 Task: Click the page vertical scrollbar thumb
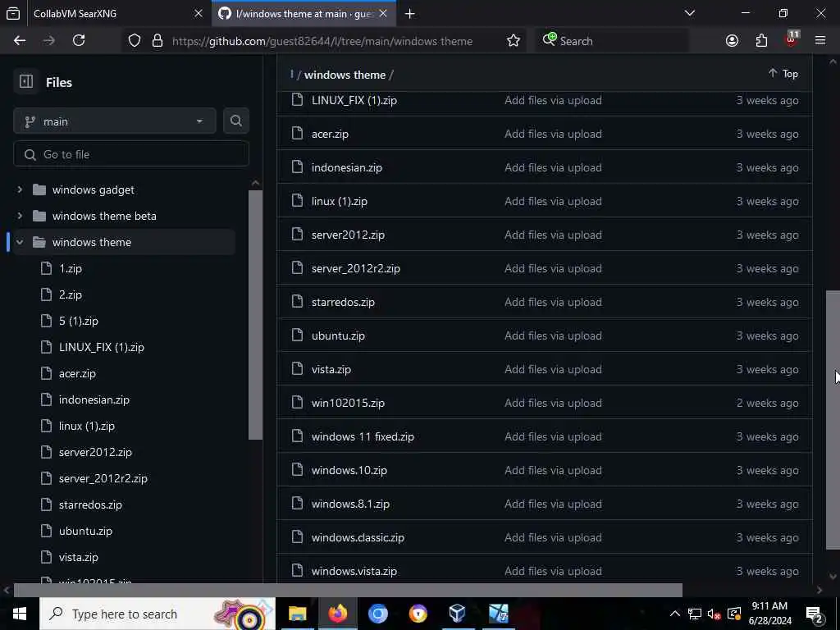(833, 419)
